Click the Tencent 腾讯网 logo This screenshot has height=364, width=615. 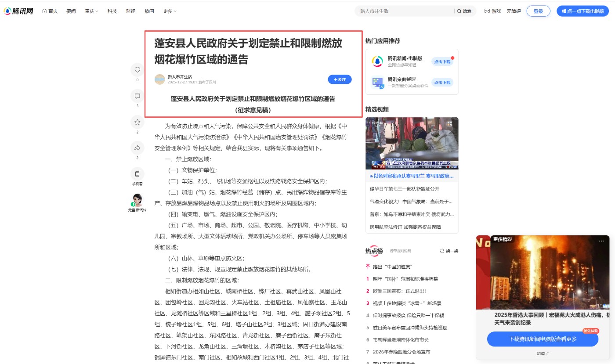[19, 11]
